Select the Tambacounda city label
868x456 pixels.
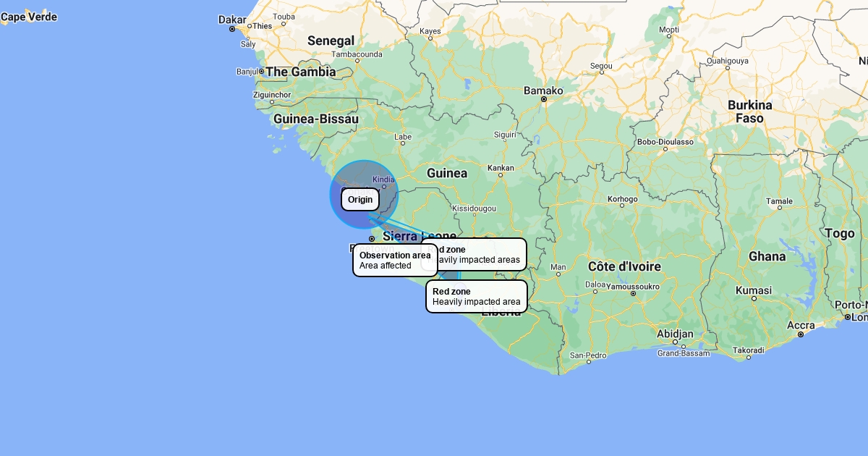357,54
